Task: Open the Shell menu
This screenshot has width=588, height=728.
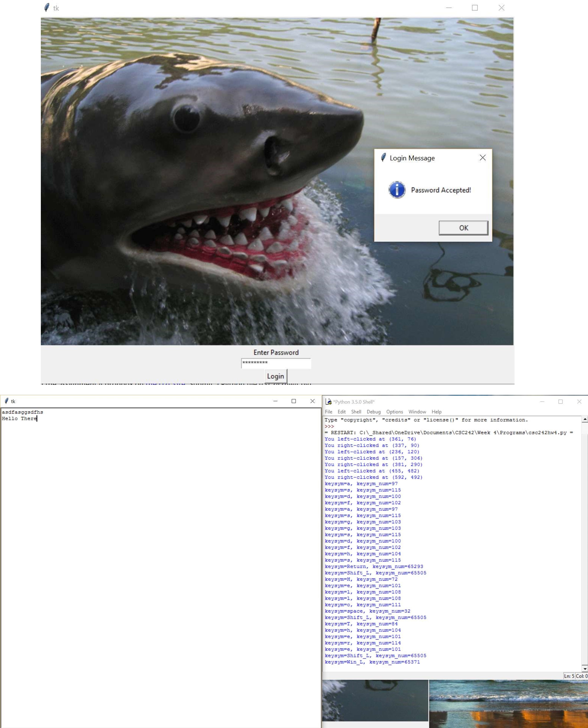Action: (x=356, y=412)
